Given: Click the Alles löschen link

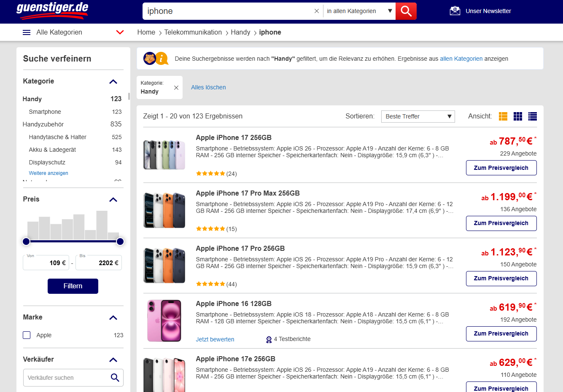Looking at the screenshot, I should pyautogui.click(x=208, y=87).
